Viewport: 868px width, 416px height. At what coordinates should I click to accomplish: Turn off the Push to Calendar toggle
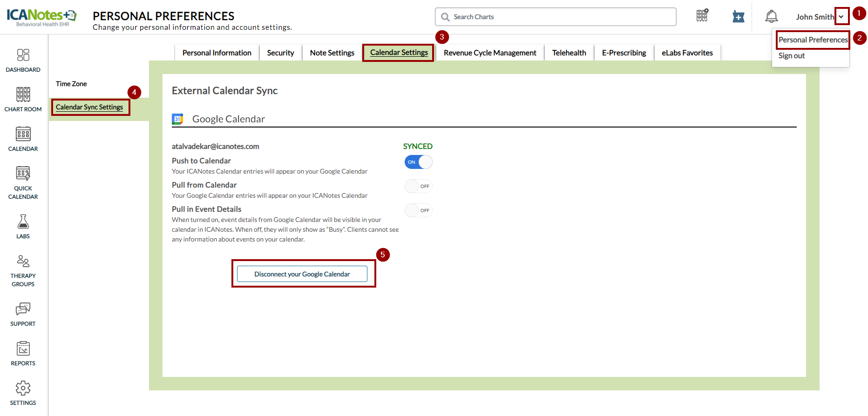click(418, 162)
